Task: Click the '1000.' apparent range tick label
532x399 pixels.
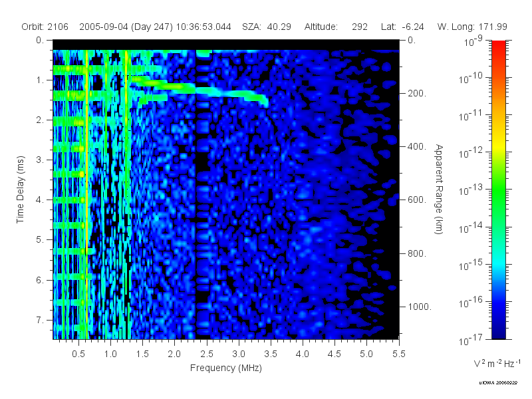Action: tap(420, 307)
